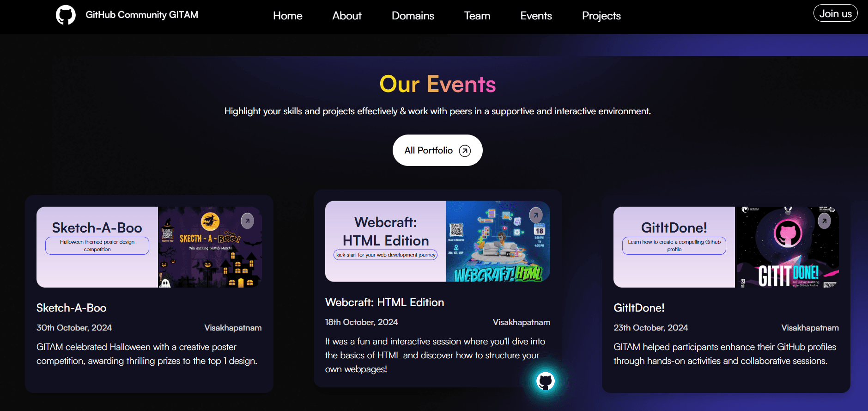The height and width of the screenshot is (411, 868).
Task: Click arrow icon on Sketch-A-Boo poster
Action: point(248,221)
